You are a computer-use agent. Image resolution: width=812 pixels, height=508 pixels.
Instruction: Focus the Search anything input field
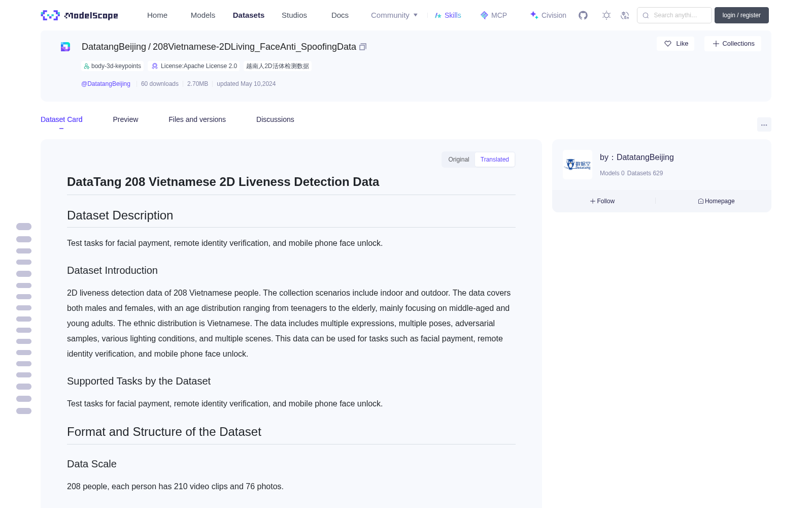(674, 15)
